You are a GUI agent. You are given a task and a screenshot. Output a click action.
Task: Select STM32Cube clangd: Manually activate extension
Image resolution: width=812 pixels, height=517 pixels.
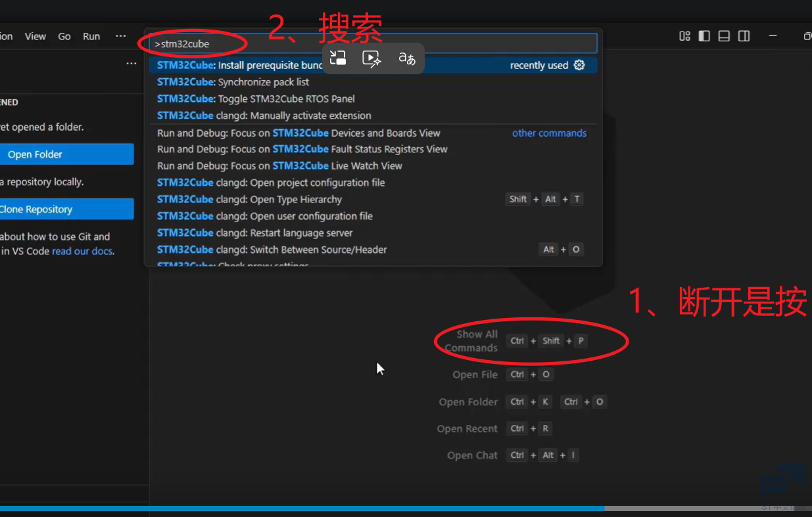[x=373, y=116]
